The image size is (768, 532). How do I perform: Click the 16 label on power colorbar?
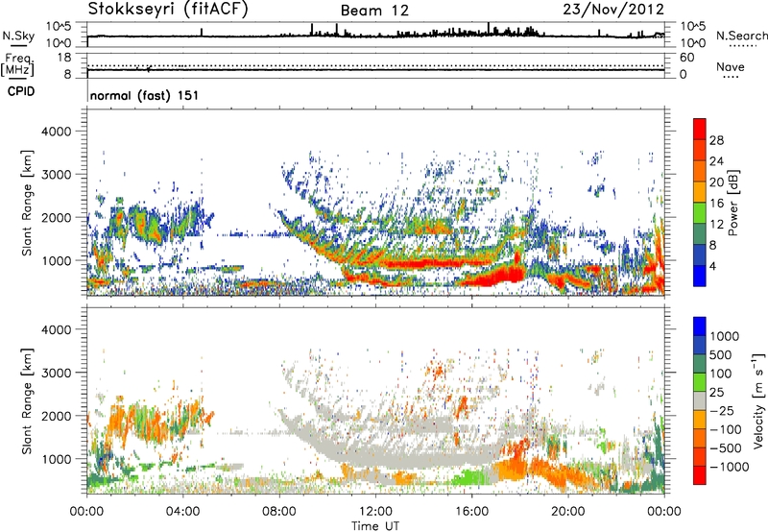point(716,204)
